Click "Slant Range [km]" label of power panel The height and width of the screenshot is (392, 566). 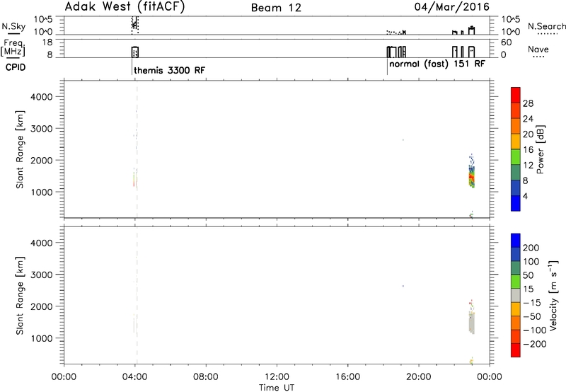point(20,149)
